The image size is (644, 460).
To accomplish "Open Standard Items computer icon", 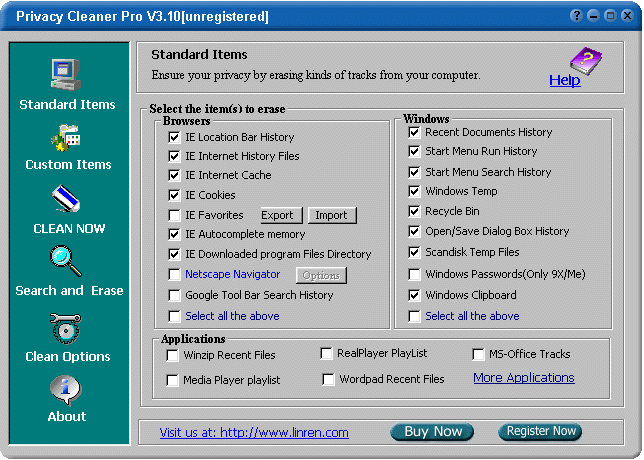I will pos(66,74).
